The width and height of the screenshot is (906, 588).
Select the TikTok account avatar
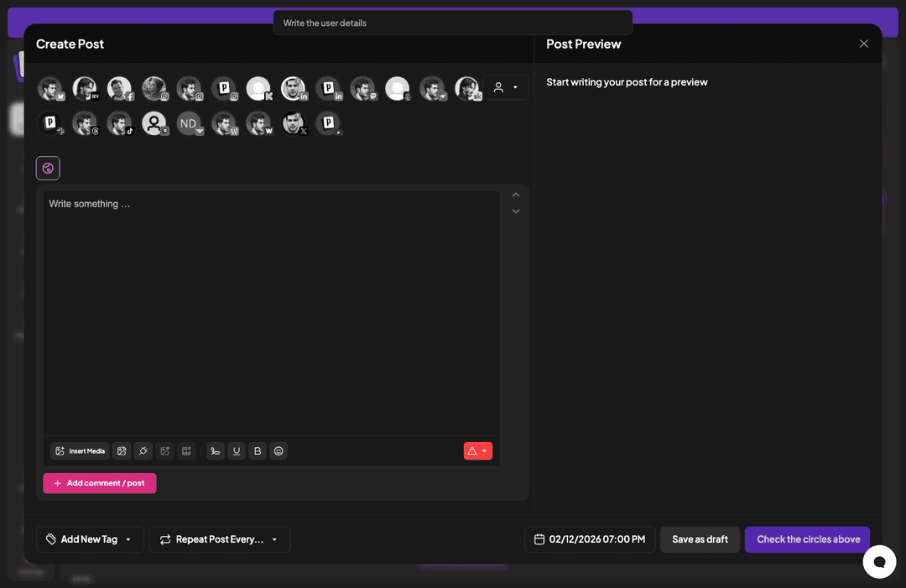[x=120, y=123]
